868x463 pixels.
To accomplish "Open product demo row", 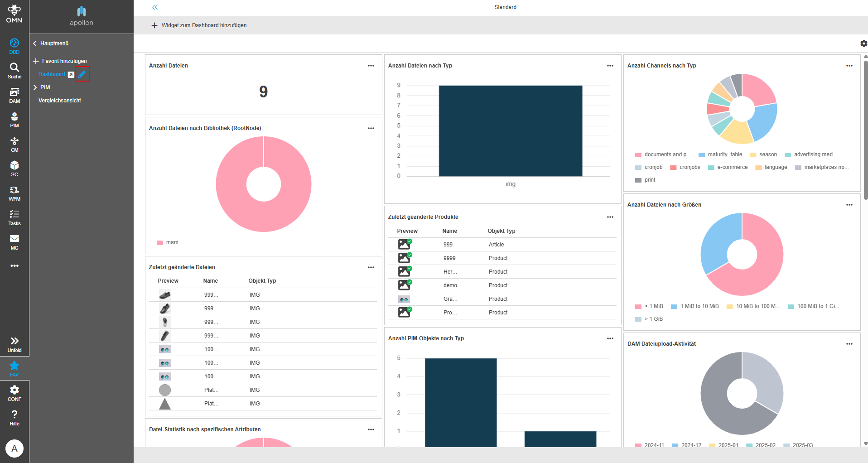I will [502, 285].
